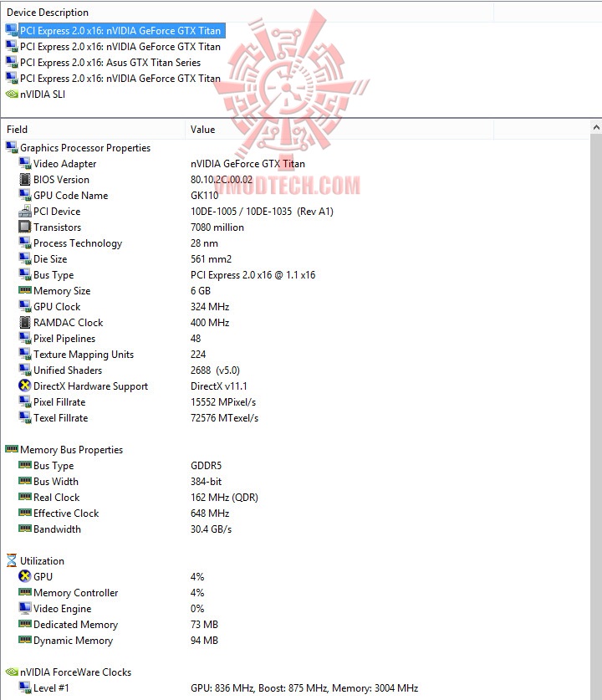The image size is (602, 700).
Task: Click the nVIDIA SLI device entry
Action: tap(43, 95)
